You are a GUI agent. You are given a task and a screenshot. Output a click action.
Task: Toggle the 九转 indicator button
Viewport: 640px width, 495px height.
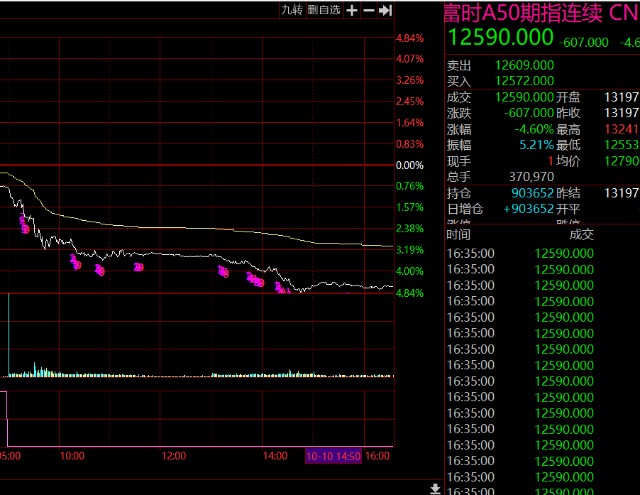tap(292, 10)
